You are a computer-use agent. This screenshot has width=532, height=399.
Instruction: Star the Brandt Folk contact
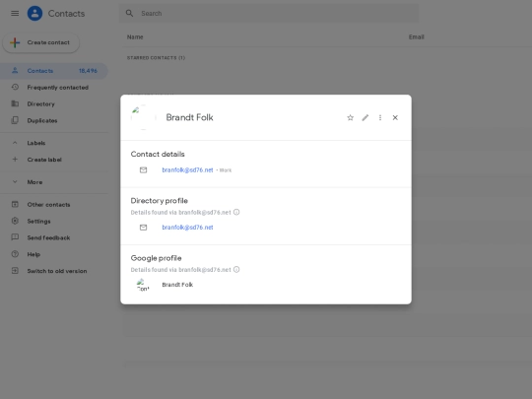pos(350,118)
